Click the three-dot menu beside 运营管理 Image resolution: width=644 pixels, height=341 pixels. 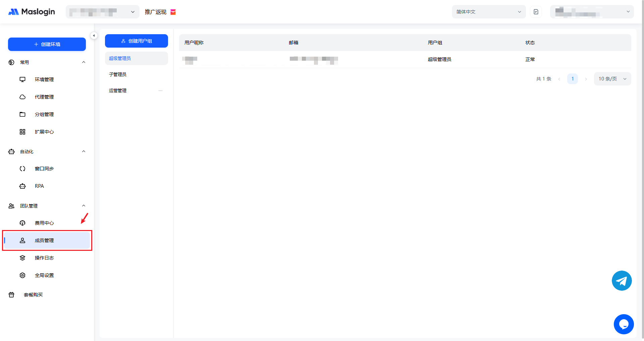pos(160,91)
